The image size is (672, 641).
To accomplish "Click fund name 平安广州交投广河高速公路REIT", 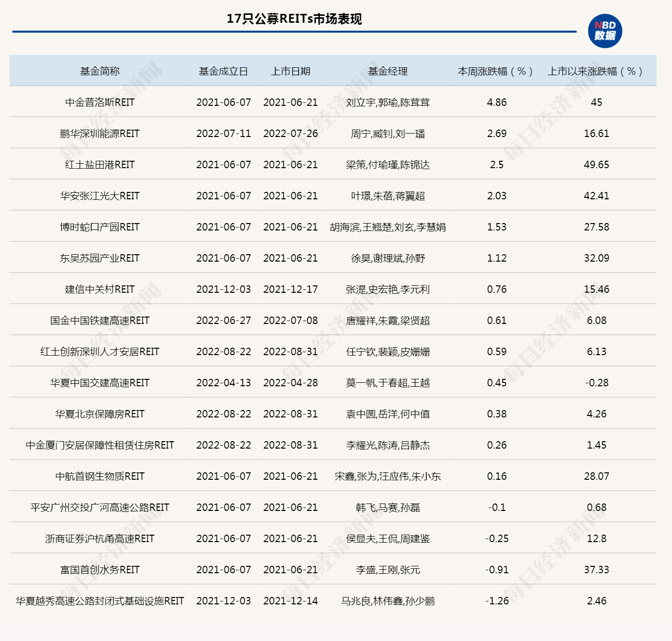I will pos(100,507).
